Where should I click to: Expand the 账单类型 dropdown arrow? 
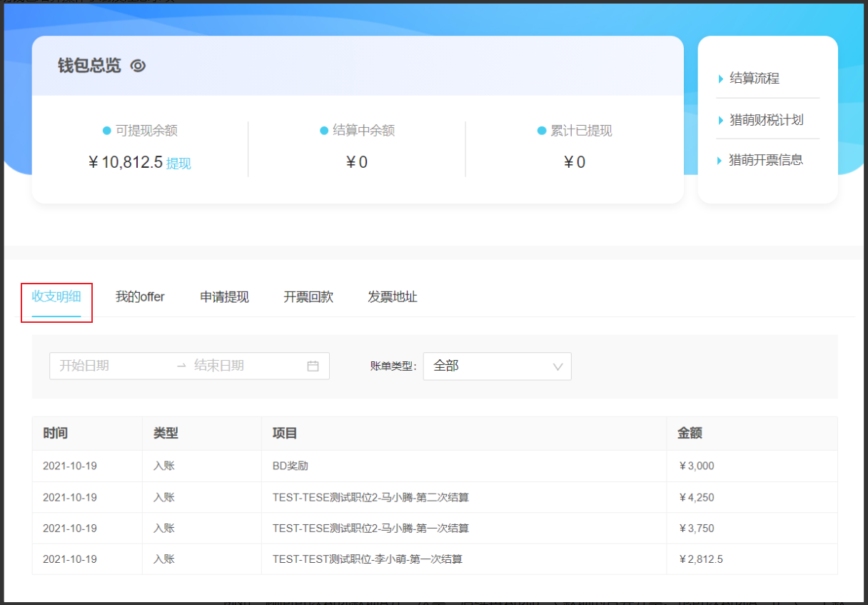click(x=557, y=366)
